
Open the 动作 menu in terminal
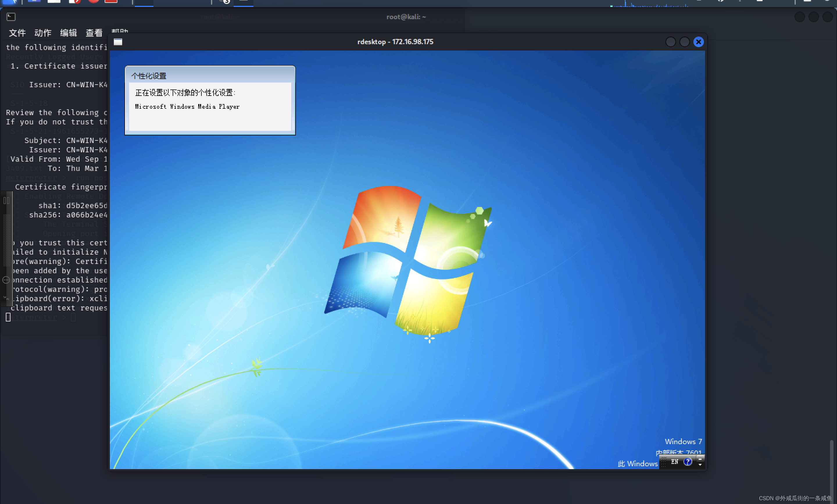pyautogui.click(x=43, y=33)
